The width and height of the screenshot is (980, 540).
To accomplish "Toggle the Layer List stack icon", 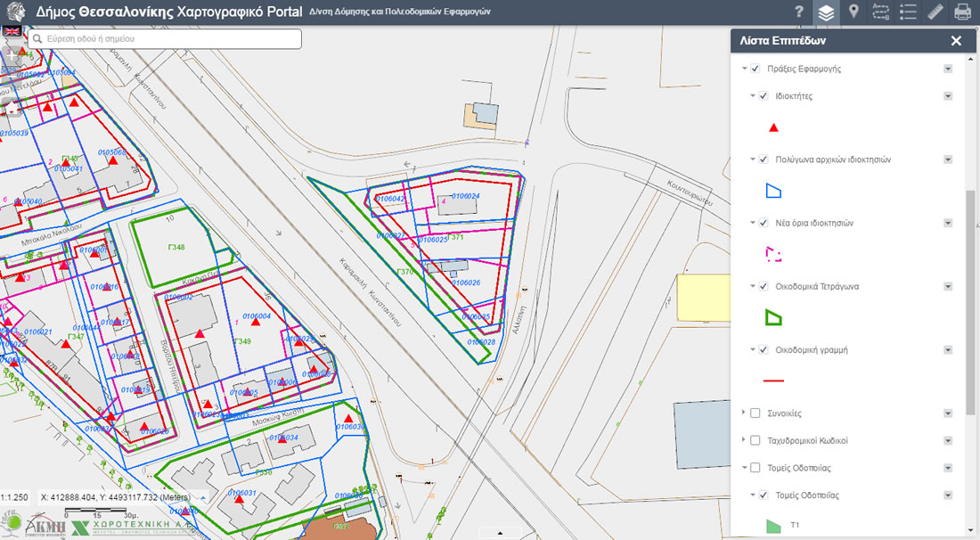I will 826,12.
